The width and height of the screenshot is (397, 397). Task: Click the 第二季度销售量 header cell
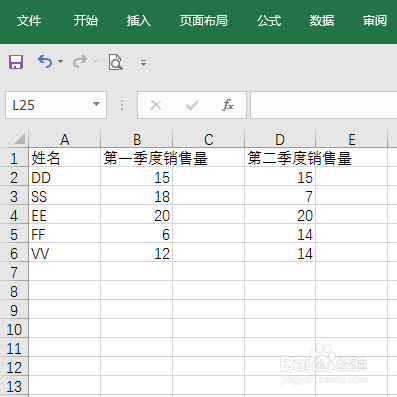pos(280,158)
